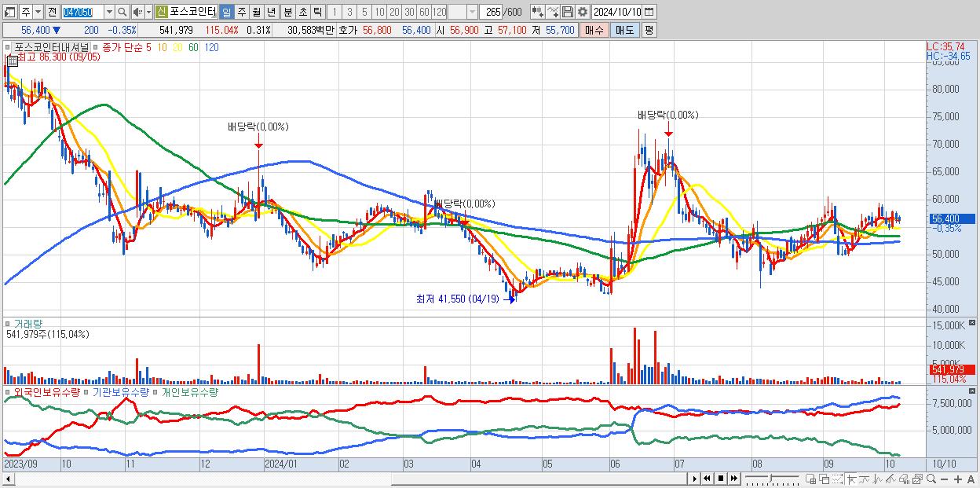Click the speaker sound icon
Image resolution: width=980 pixels, height=488 pixels.
137,12
